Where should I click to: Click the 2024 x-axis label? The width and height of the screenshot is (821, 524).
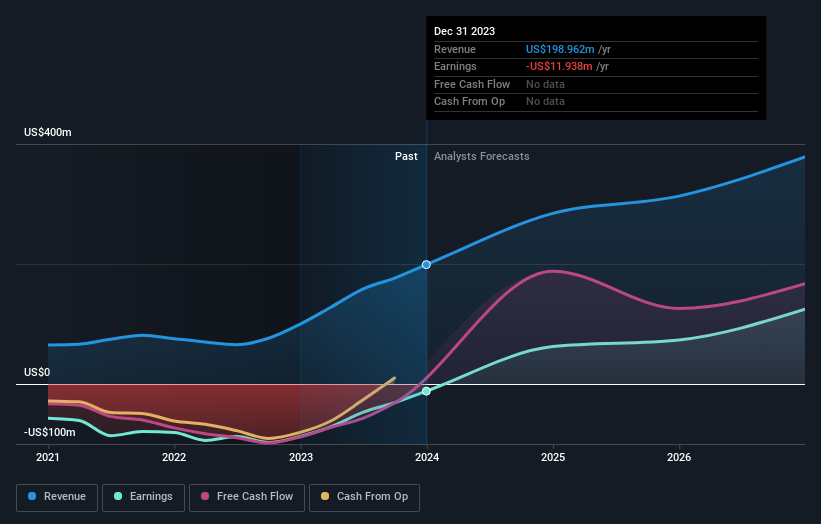click(x=427, y=458)
